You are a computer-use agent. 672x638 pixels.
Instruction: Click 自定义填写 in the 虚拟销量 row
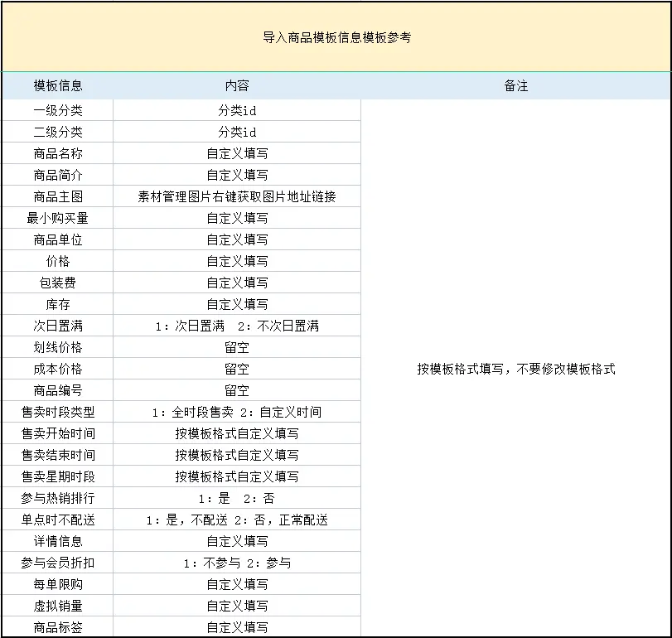click(x=237, y=606)
